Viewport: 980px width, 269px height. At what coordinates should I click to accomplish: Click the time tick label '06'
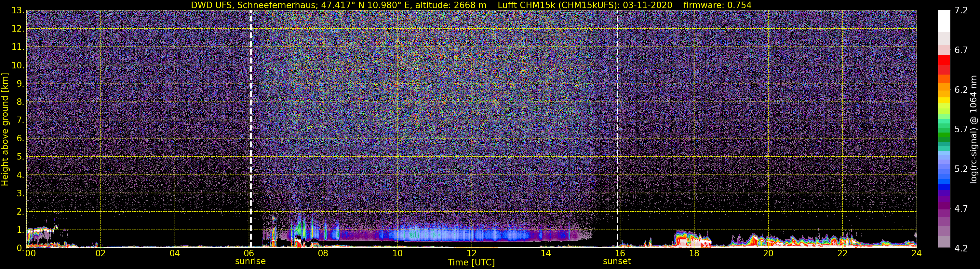pyautogui.click(x=249, y=253)
